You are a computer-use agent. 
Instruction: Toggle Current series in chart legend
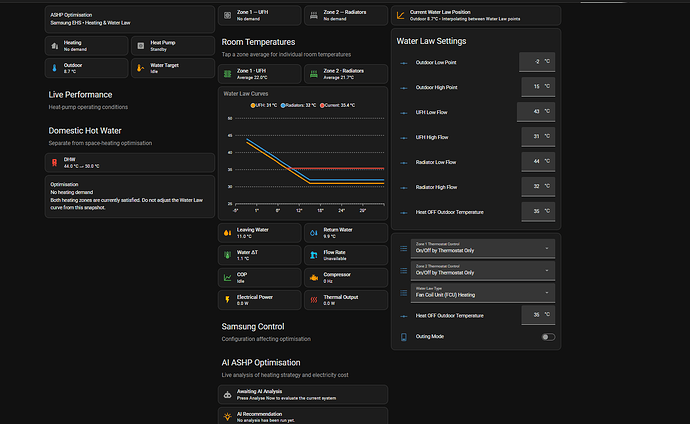tap(338, 106)
